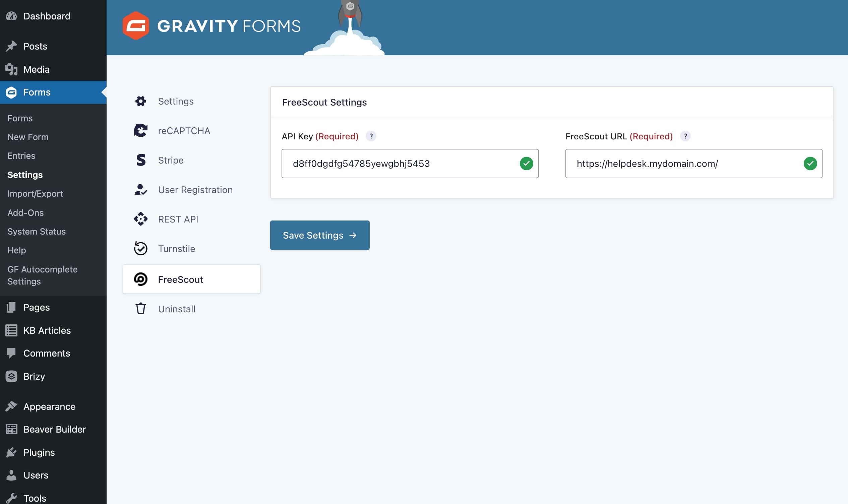
Task: Click the Forms Gravity icon in sidebar
Action: pos(11,92)
